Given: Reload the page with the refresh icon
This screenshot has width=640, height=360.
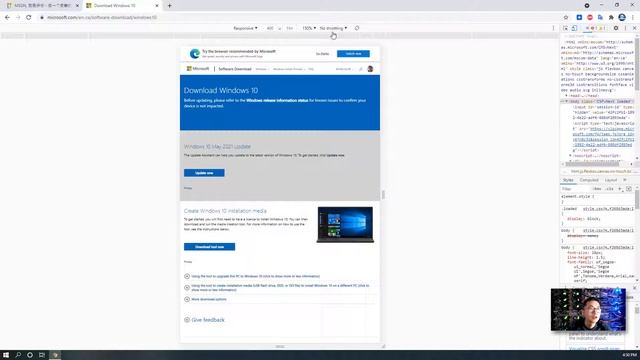Looking at the screenshot, I should [x=29, y=18].
